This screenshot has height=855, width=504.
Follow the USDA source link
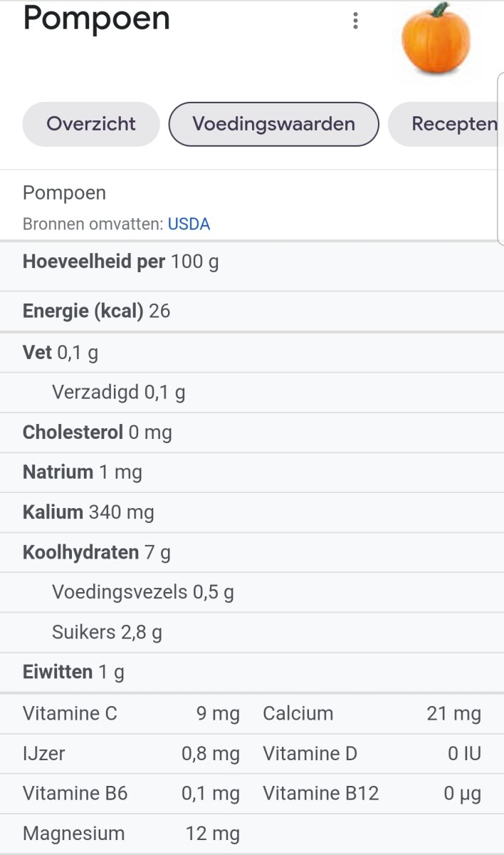[x=189, y=224]
